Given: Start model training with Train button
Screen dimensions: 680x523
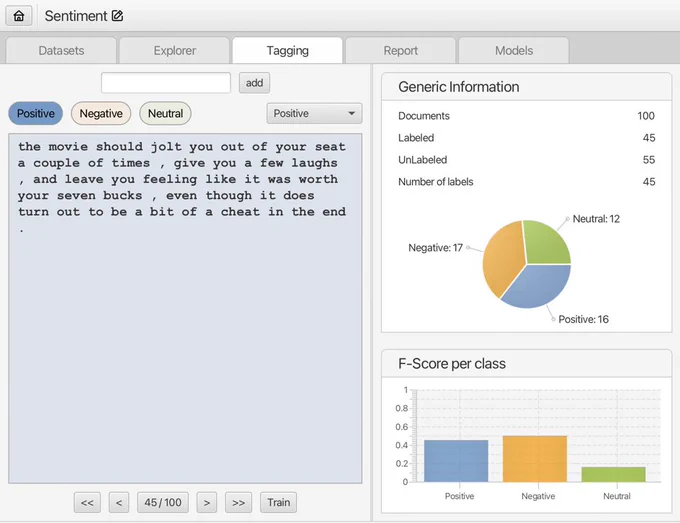Looking at the screenshot, I should (x=278, y=503).
